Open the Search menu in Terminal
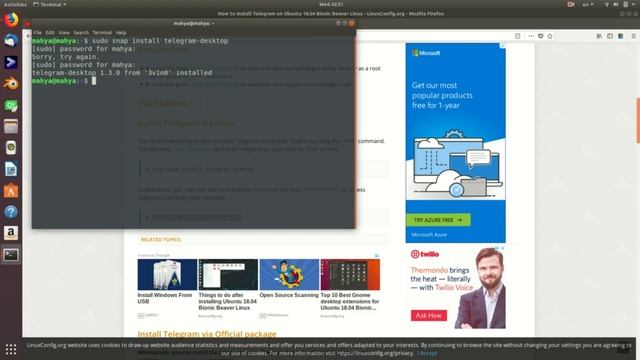 81,32
